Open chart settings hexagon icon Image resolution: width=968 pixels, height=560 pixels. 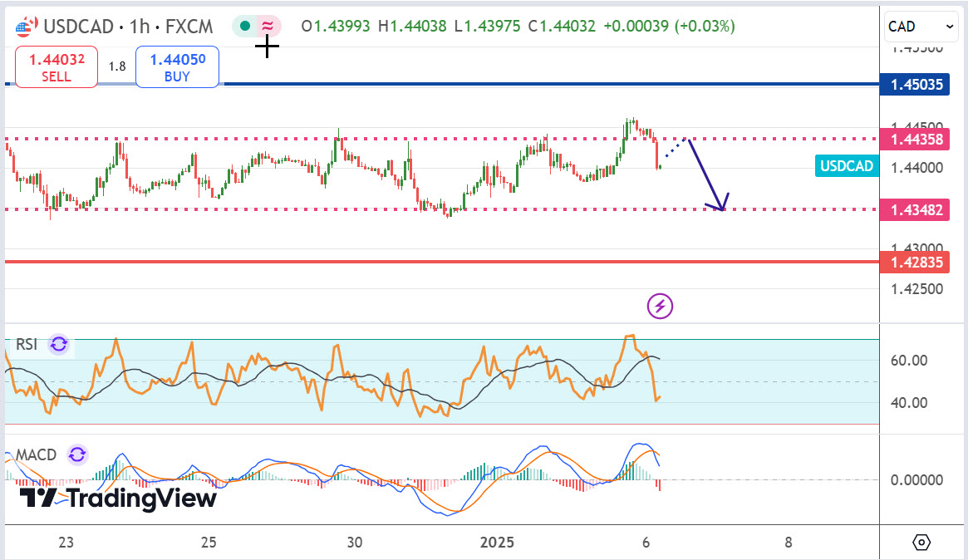[921, 543]
